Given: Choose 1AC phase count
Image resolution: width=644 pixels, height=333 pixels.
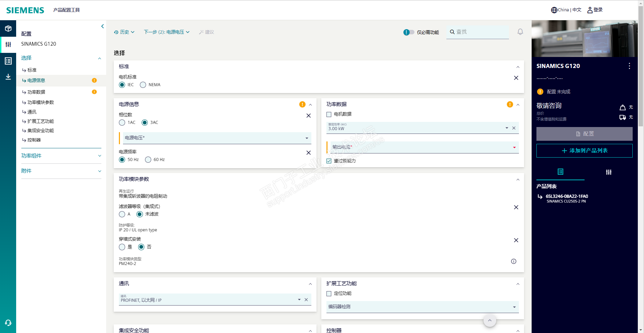Looking at the screenshot, I should point(122,123).
